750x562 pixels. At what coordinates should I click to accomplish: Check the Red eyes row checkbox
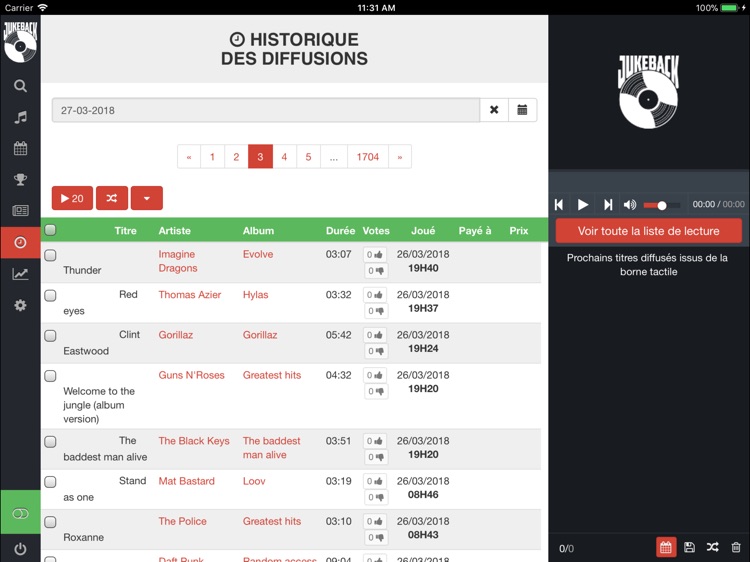pyautogui.click(x=50, y=296)
